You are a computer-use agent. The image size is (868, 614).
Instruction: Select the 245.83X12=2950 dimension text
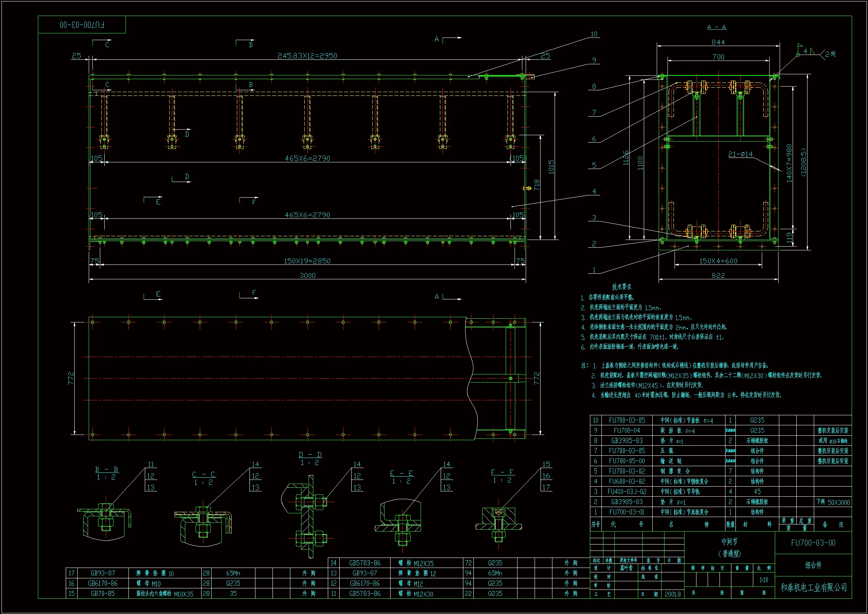(x=307, y=56)
